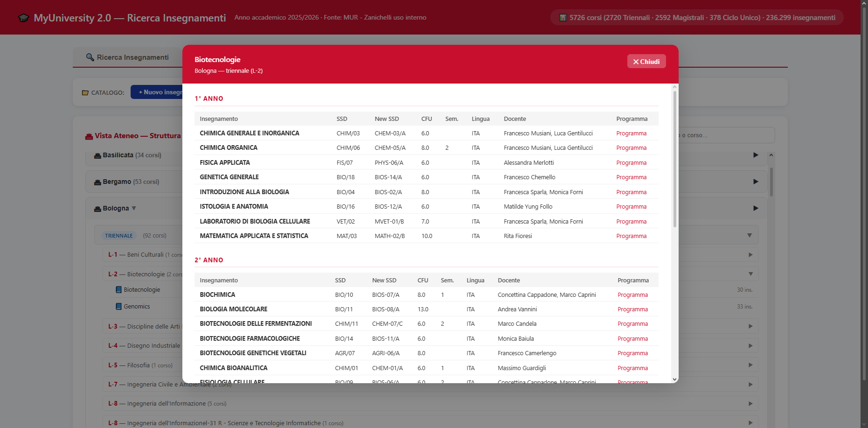Click the bar chart statistics icon in header

[x=563, y=18]
